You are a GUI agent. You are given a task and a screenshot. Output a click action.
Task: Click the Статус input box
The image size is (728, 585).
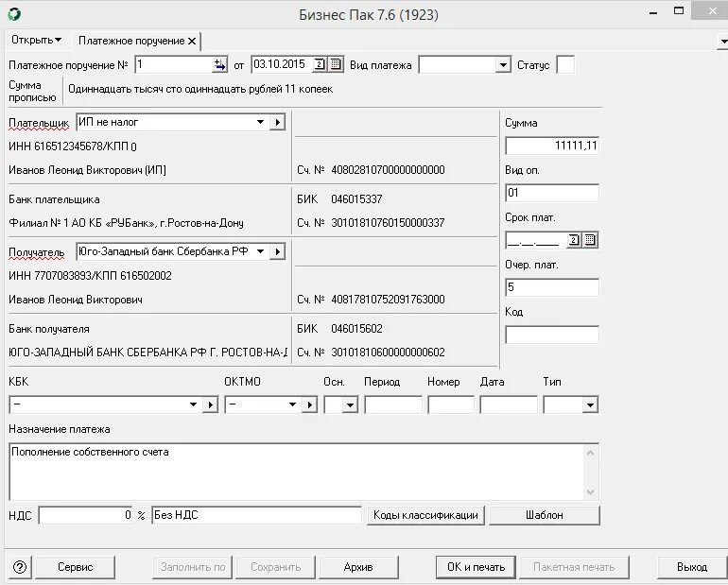(x=565, y=64)
